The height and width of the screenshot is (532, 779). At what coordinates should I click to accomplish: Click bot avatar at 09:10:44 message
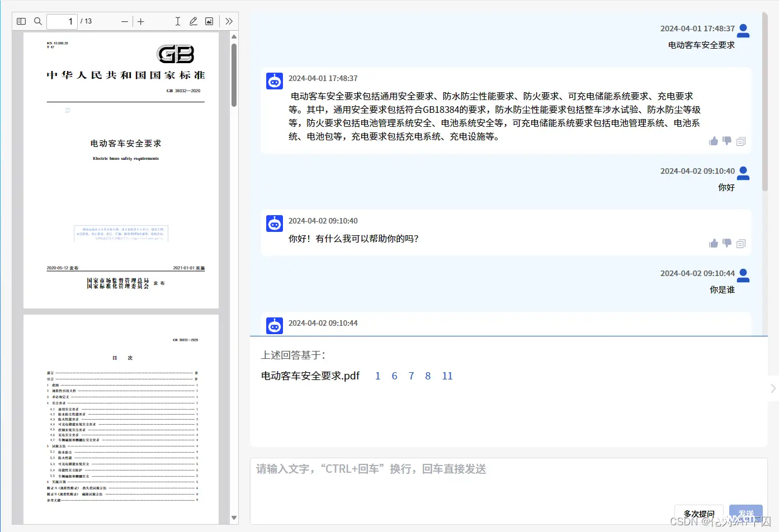point(275,326)
